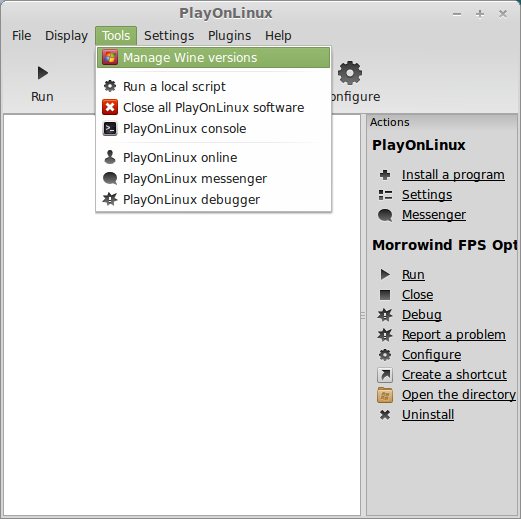Select PlayOnLinux online
This screenshot has width=521, height=519.
[x=213, y=157]
